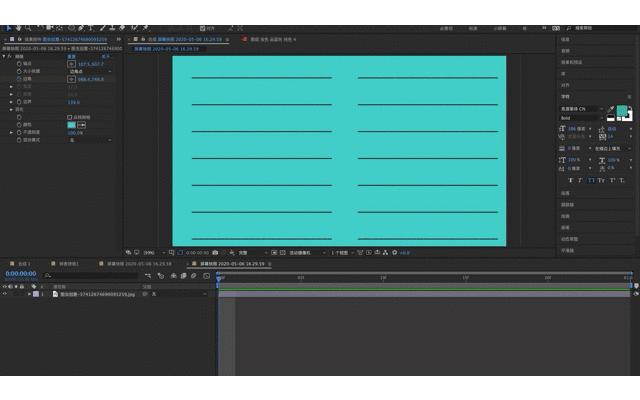640x400 pixels.
Task: Select the Zoom magnifier tool
Action: 28,28
